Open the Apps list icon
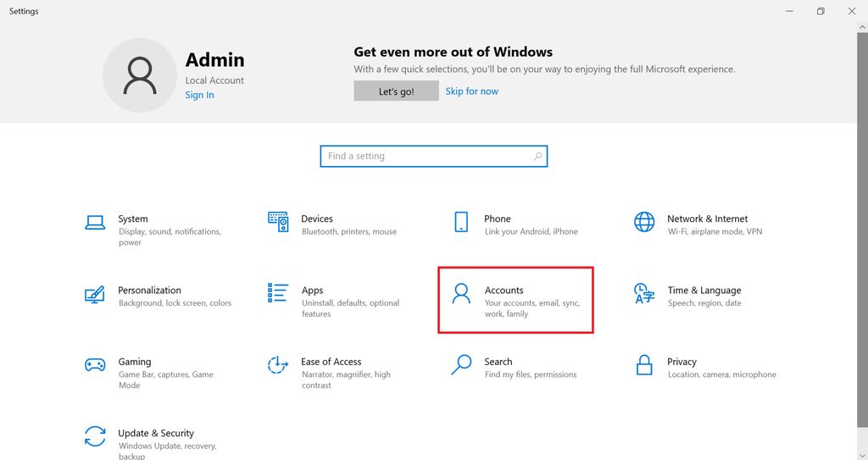The image size is (868, 460). click(278, 293)
